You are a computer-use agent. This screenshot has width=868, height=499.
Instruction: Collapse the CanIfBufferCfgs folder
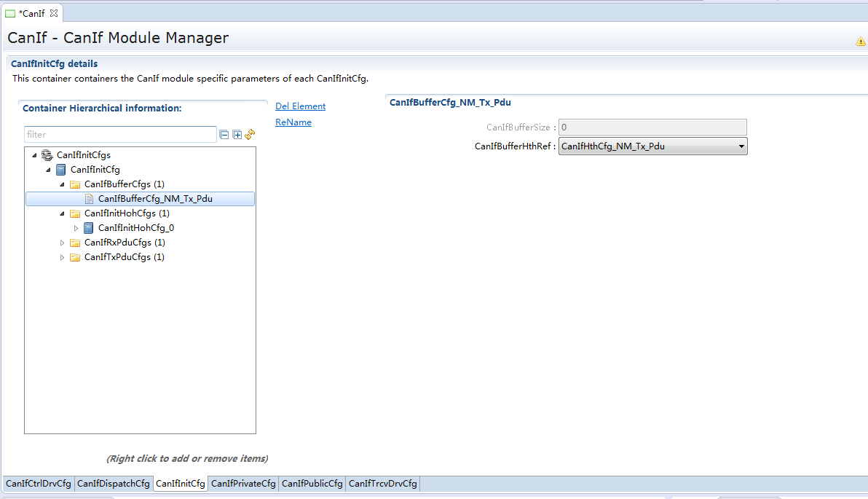(x=62, y=184)
